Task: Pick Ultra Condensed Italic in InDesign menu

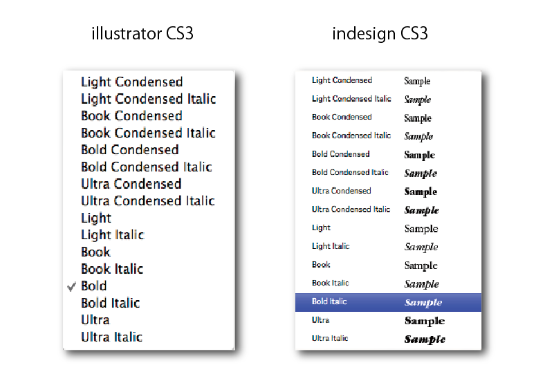Action: pos(351,209)
